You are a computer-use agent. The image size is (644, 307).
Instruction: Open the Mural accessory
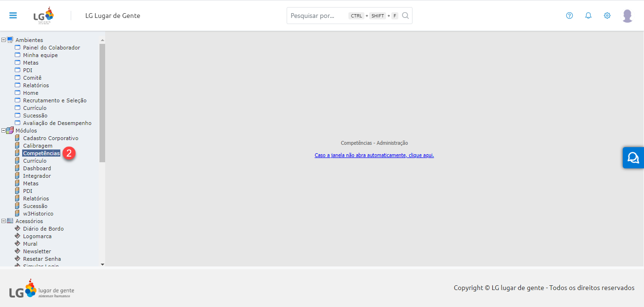tap(30, 244)
